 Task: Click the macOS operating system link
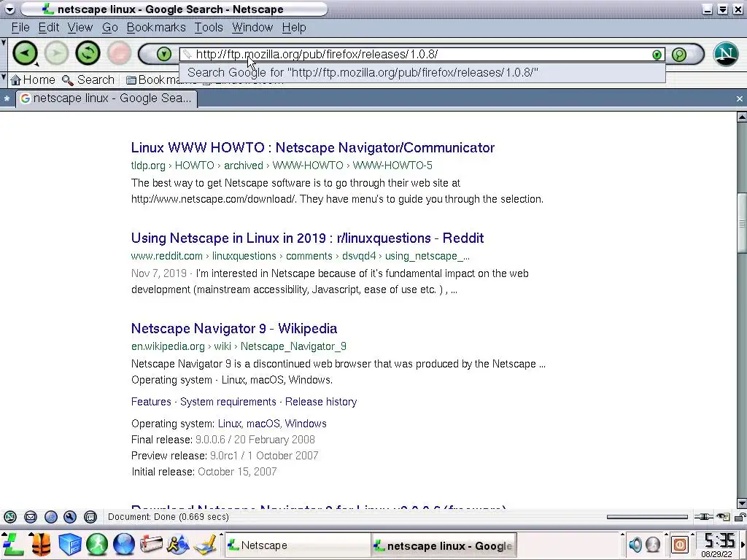click(263, 424)
